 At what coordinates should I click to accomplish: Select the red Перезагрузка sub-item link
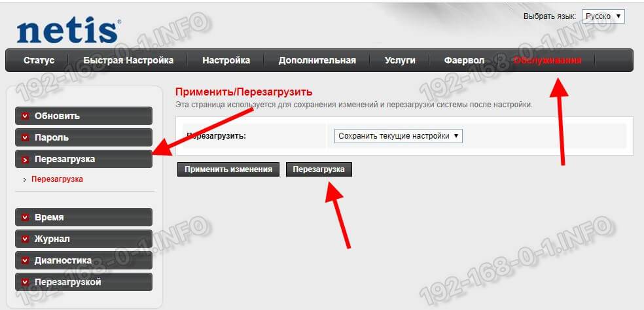(57, 179)
